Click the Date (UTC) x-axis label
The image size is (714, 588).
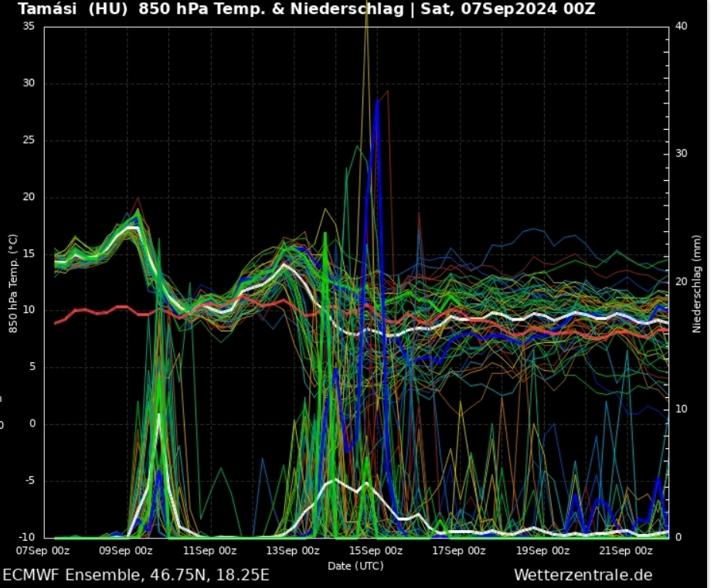355,566
